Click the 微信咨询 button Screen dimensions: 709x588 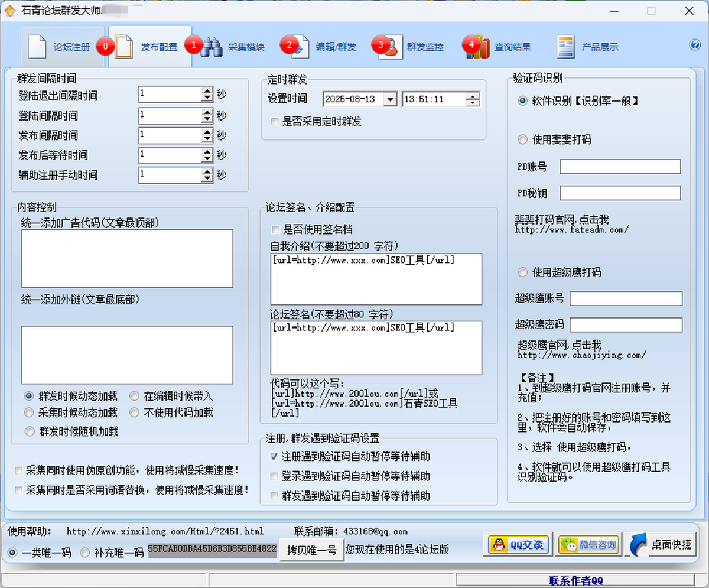[x=588, y=545]
